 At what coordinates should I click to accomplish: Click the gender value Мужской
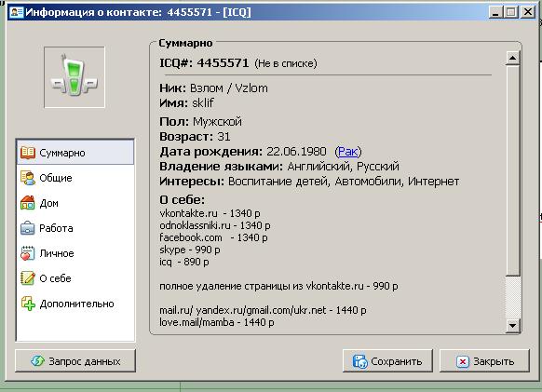point(217,122)
